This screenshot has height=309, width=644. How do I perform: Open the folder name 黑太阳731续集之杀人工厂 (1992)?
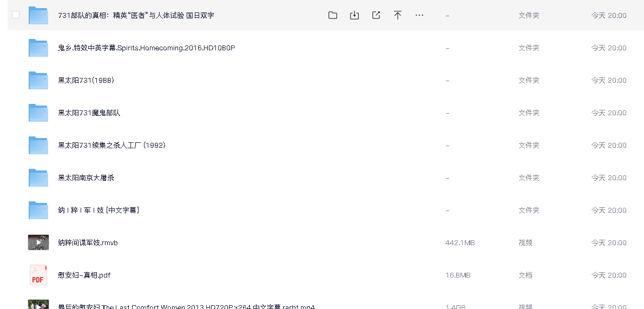[111, 145]
